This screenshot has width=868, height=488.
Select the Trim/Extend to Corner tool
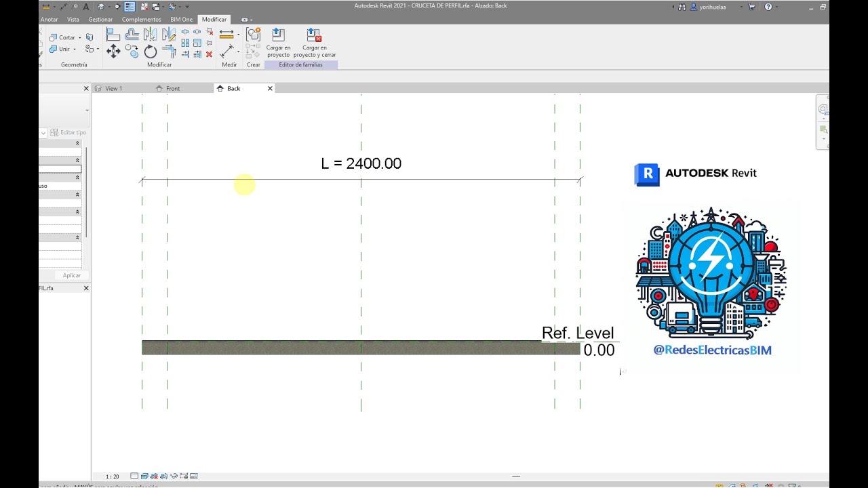(169, 52)
